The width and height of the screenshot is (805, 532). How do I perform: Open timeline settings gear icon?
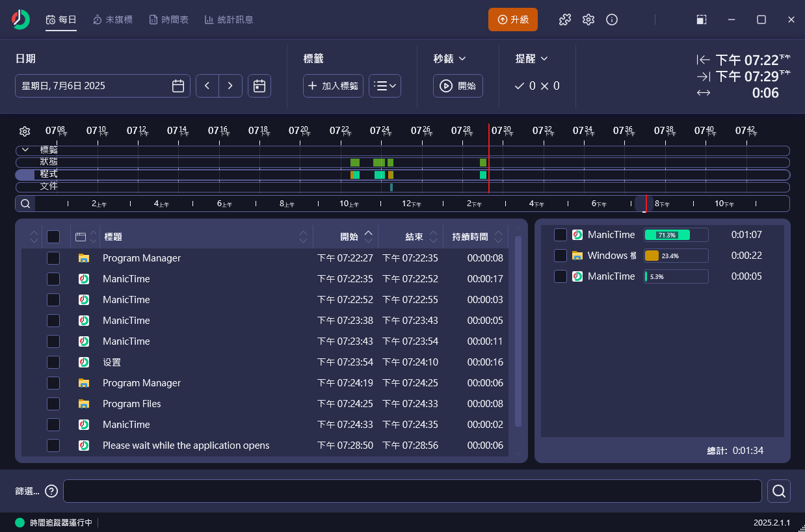(x=25, y=131)
